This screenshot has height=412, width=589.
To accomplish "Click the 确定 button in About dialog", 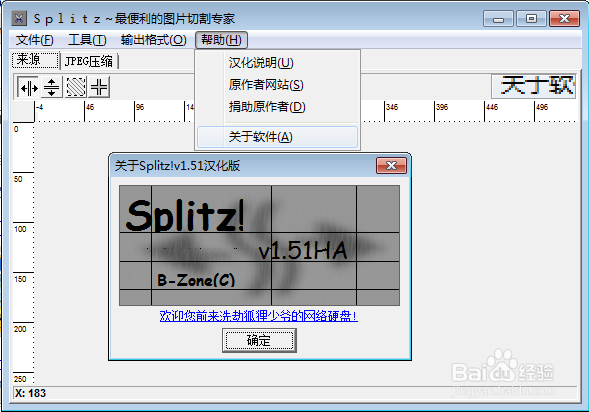I will click(259, 340).
